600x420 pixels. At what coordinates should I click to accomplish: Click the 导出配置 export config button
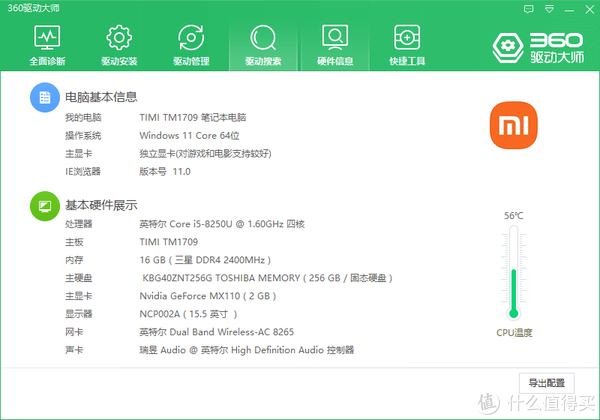tap(546, 383)
